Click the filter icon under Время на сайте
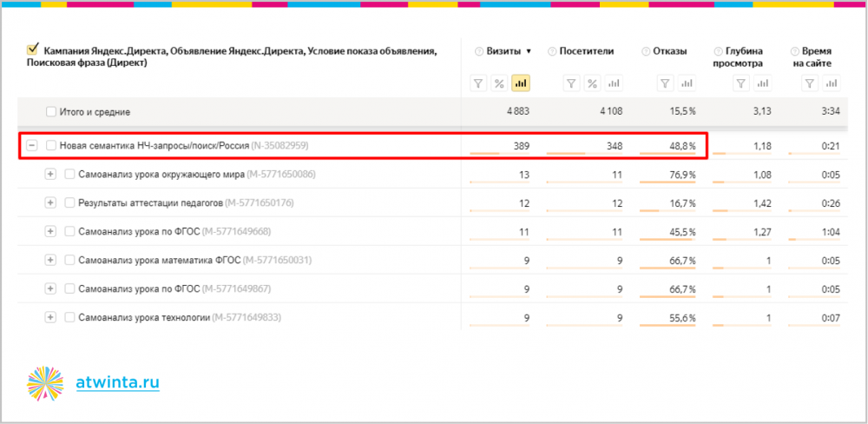The height and width of the screenshot is (424, 868). pyautogui.click(x=810, y=83)
